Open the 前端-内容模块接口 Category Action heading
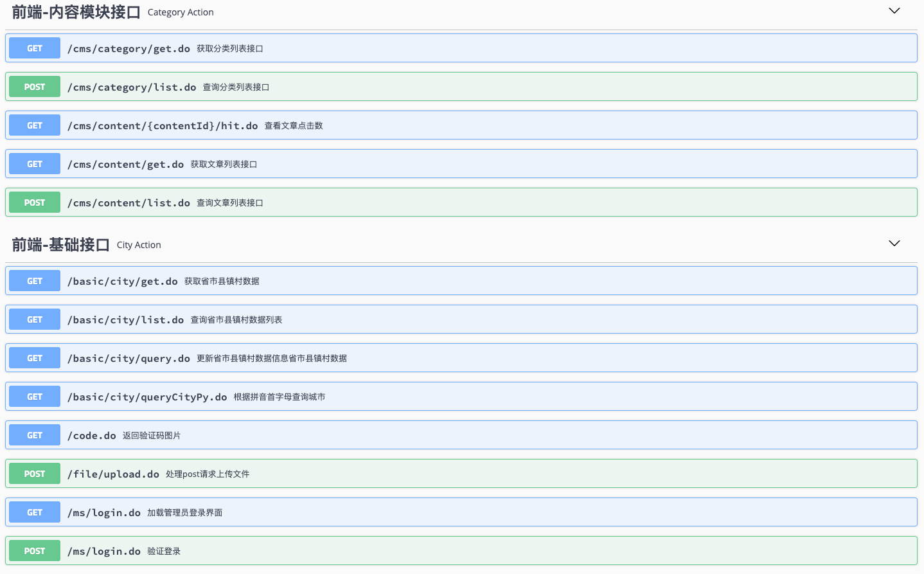The width and height of the screenshot is (924, 574). tap(76, 12)
